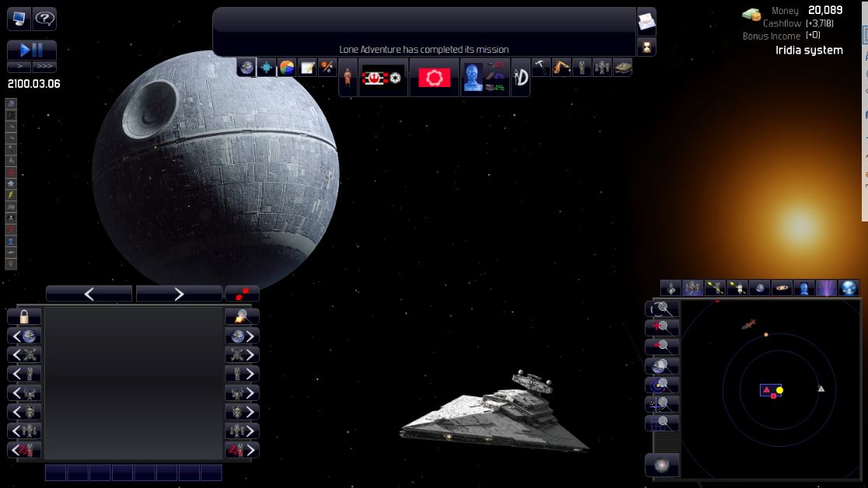Open the fleets group icon in toolbar

(602, 68)
